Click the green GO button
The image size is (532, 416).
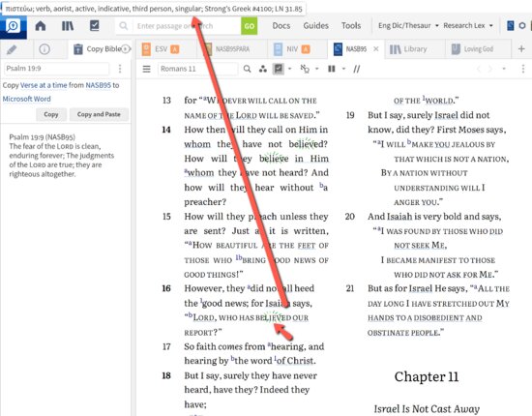tap(249, 26)
